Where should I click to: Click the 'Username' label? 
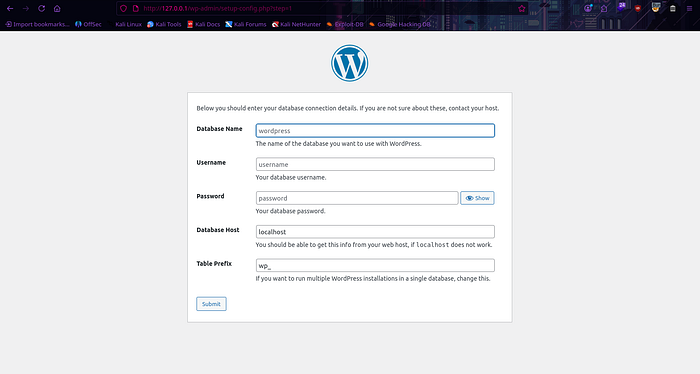point(211,162)
